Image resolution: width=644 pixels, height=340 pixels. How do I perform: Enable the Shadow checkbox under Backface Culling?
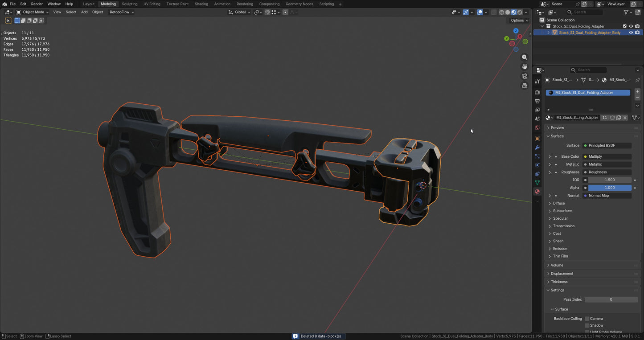587,325
